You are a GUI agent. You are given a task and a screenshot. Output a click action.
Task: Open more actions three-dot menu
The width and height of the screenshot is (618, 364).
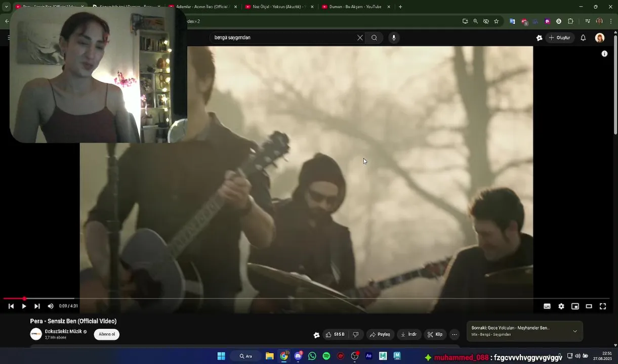(455, 335)
